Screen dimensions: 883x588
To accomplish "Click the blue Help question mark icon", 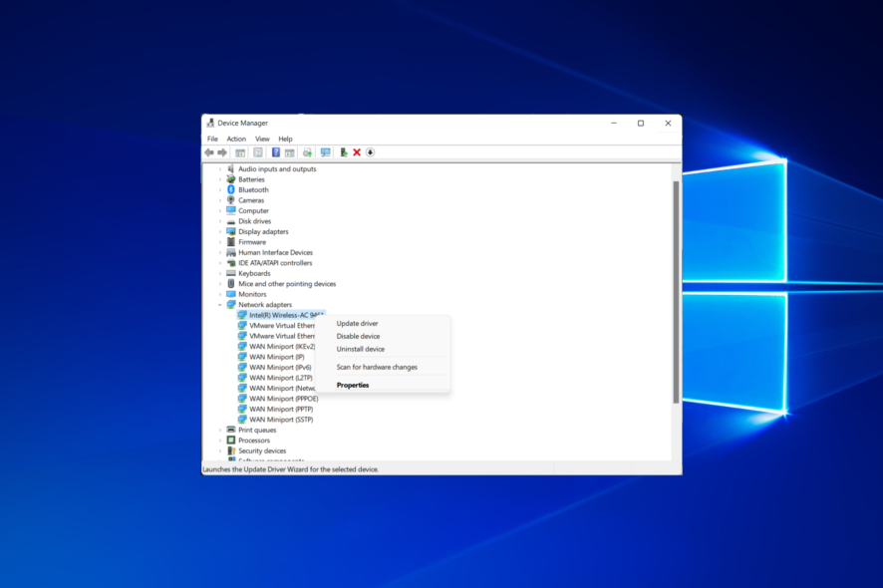I will click(276, 152).
